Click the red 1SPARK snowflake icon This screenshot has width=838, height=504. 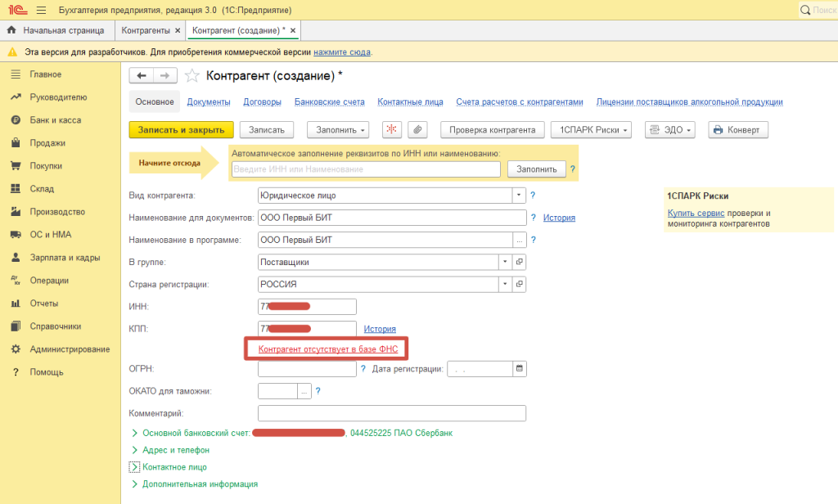391,130
